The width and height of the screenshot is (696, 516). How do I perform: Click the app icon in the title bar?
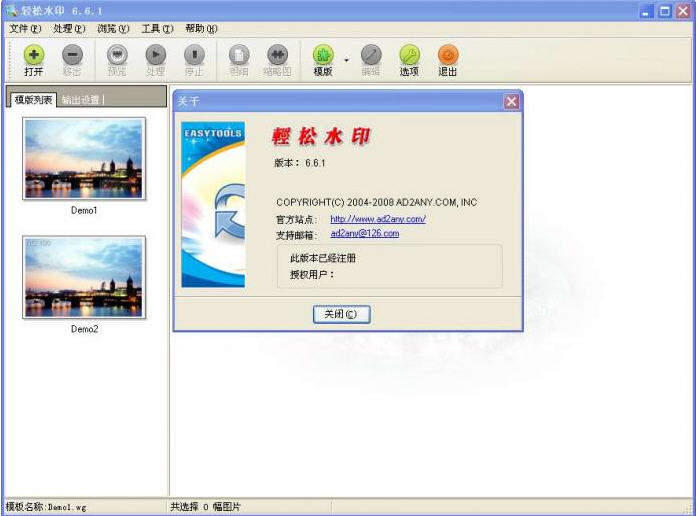(12, 10)
